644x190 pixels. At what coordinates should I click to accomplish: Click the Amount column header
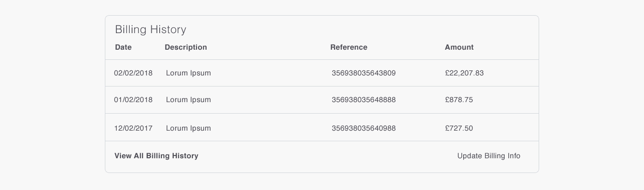point(459,47)
